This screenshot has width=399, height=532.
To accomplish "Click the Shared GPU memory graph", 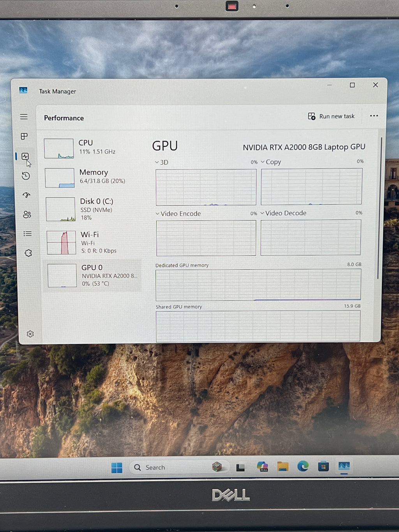I will (x=258, y=326).
